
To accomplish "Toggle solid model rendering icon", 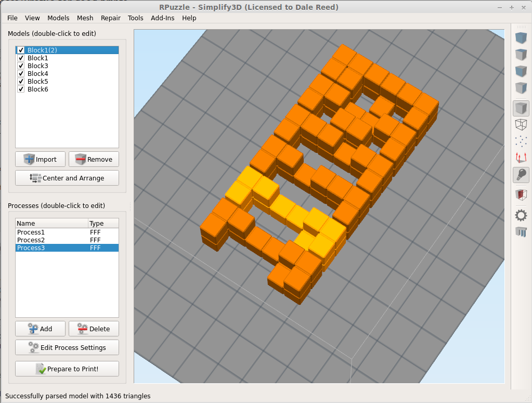I will click(x=521, y=108).
